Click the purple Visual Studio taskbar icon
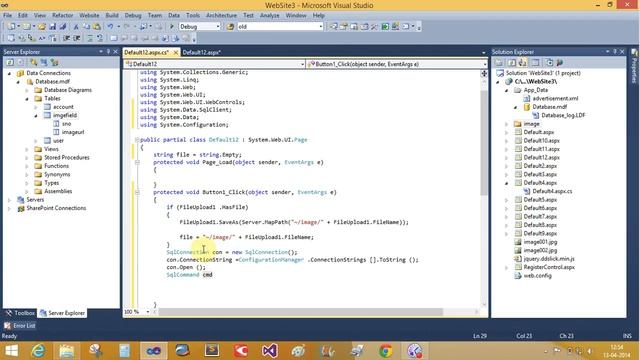 tap(270, 351)
